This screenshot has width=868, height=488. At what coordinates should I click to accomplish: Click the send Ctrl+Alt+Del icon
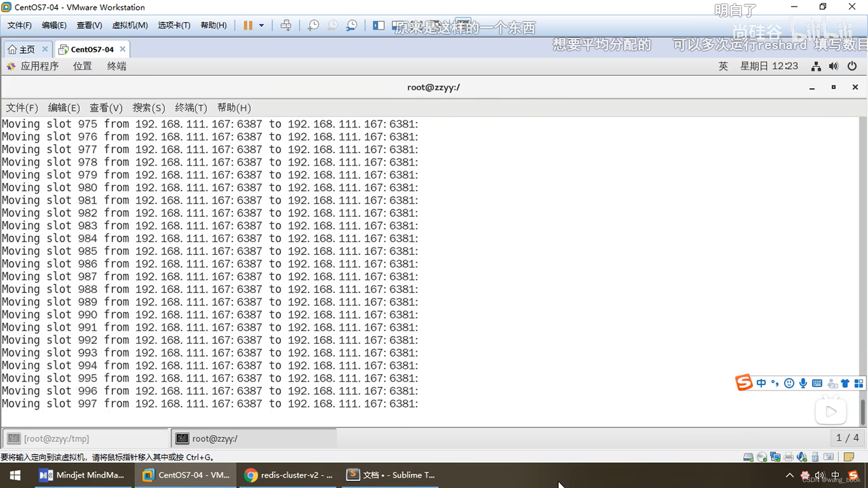tap(286, 25)
